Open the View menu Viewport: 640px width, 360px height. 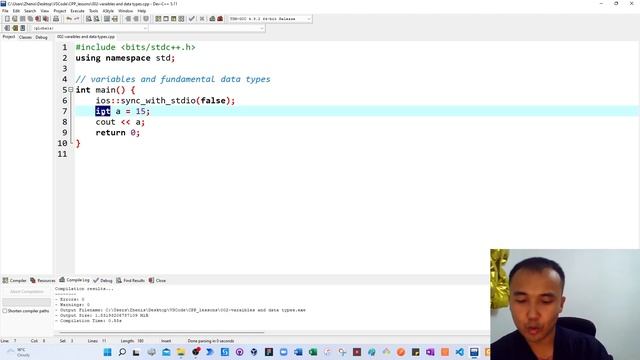click(45, 11)
